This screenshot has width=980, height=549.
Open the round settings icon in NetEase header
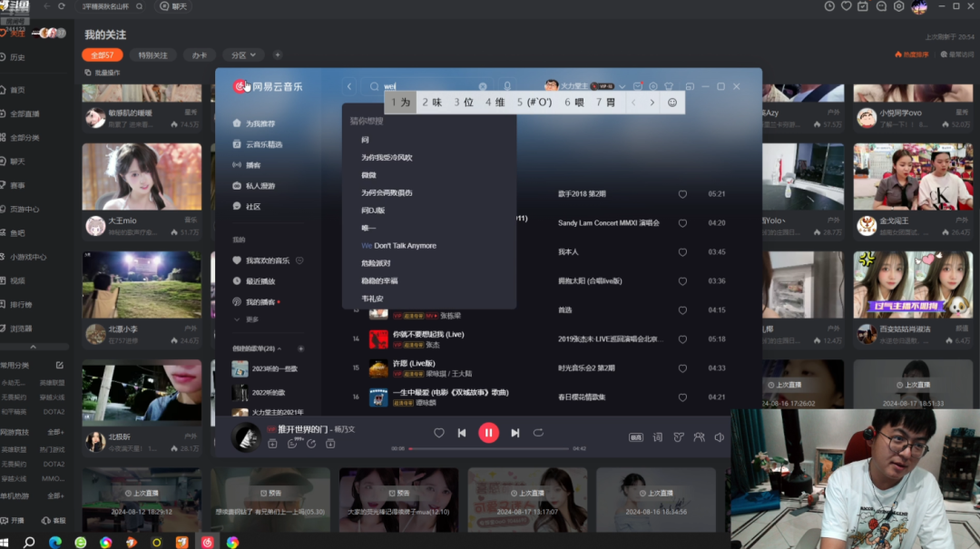[653, 86]
